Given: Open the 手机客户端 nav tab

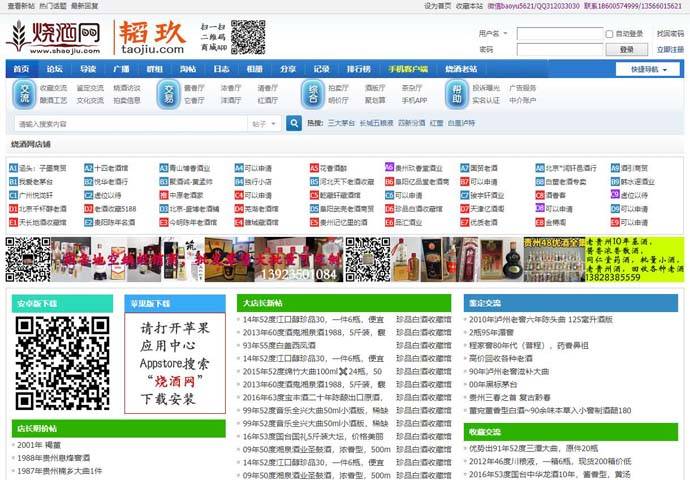Looking at the screenshot, I should [x=408, y=69].
